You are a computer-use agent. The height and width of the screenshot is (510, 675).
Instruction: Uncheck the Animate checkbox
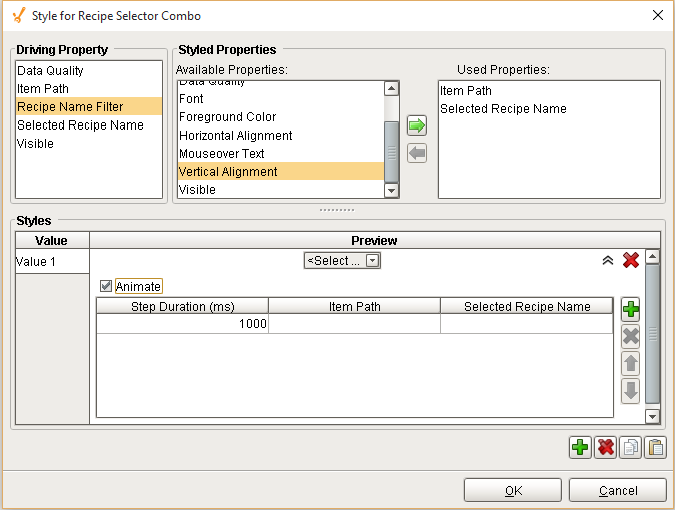point(107,286)
